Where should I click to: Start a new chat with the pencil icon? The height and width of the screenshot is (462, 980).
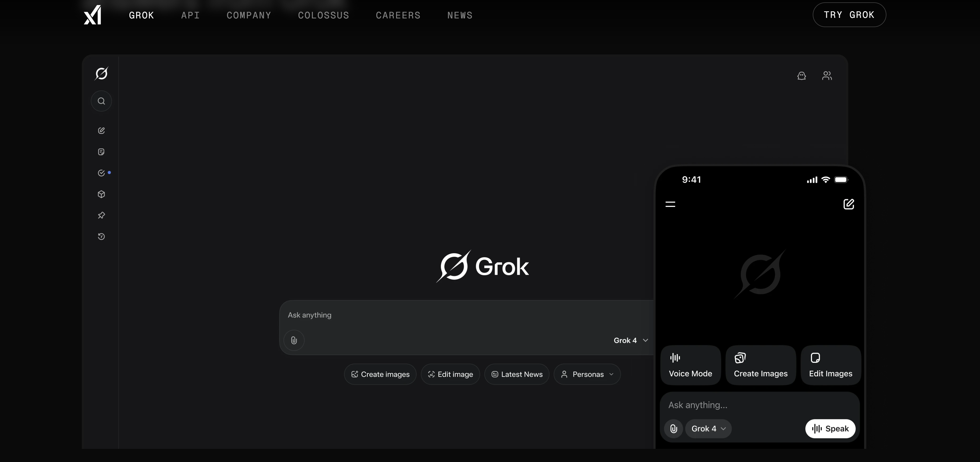tap(101, 130)
